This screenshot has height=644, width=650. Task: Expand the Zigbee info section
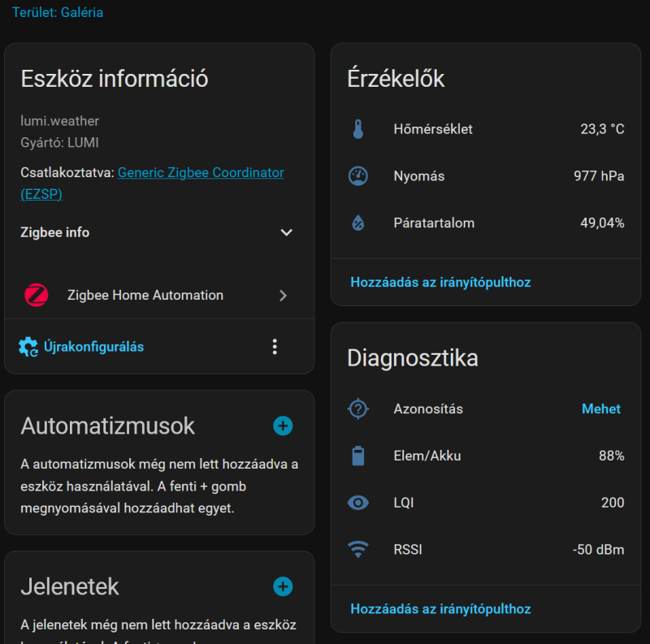pos(286,233)
